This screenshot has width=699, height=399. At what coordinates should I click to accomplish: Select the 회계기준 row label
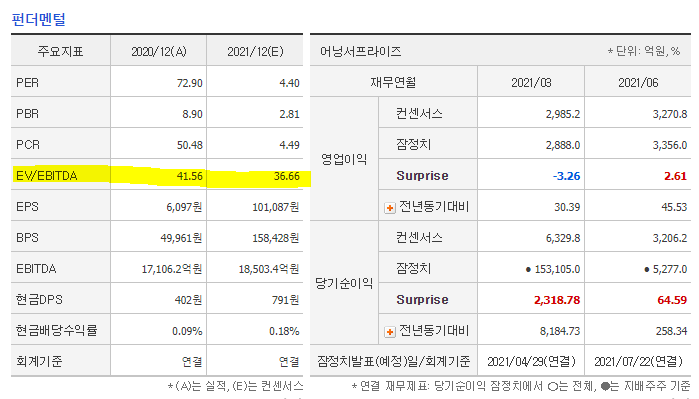coord(39,361)
